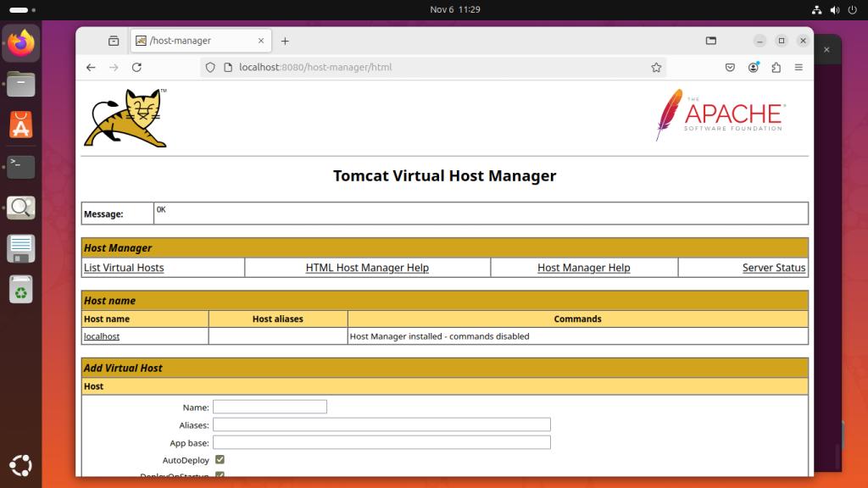
Task: Launch Firefox from the dock
Action: [x=19, y=43]
